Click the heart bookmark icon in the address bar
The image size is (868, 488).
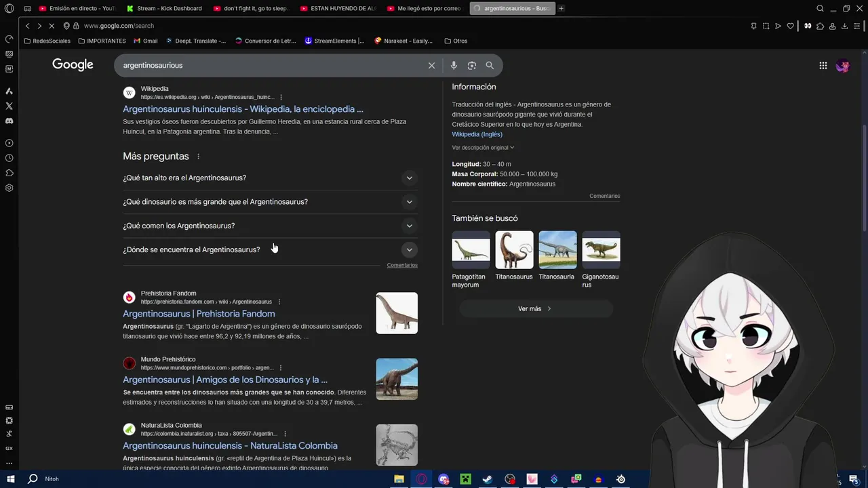pyautogui.click(x=790, y=26)
